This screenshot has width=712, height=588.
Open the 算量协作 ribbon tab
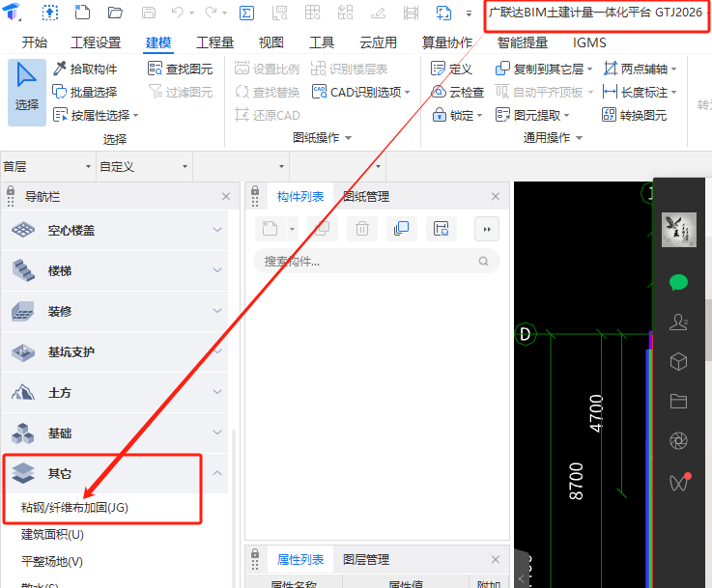447,42
